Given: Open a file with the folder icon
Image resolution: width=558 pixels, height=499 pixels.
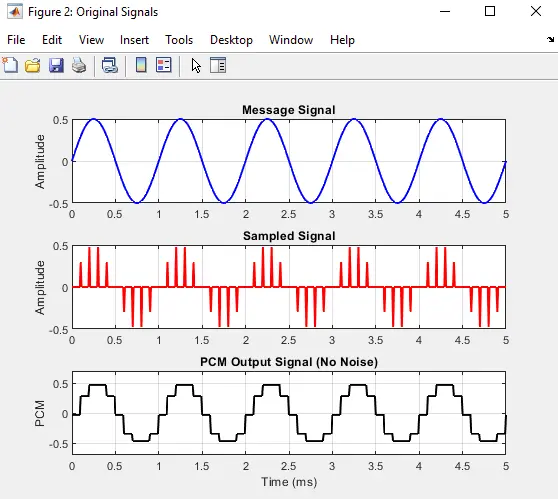Looking at the screenshot, I should pyautogui.click(x=33, y=65).
